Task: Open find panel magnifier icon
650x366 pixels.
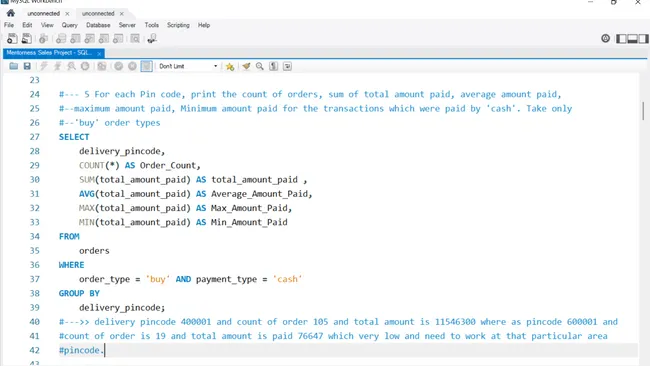Action: click(260, 66)
